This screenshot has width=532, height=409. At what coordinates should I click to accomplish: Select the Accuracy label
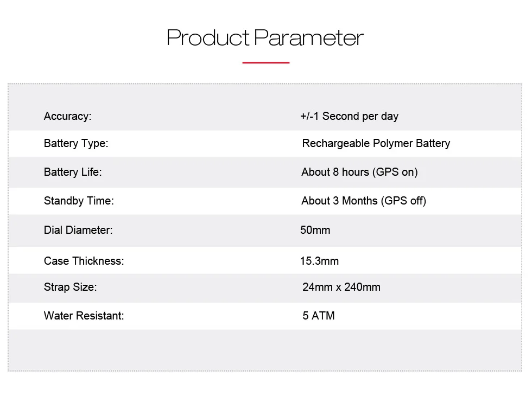point(67,116)
